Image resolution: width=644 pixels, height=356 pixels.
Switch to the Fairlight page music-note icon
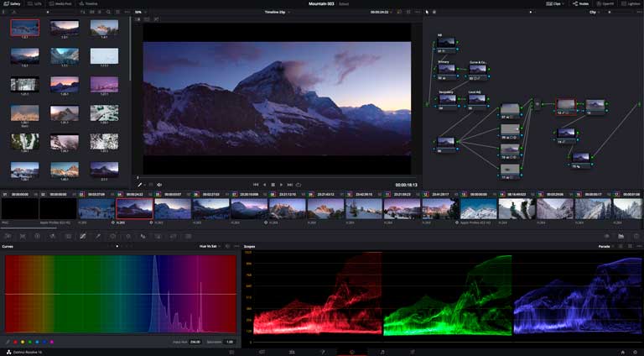(382, 352)
